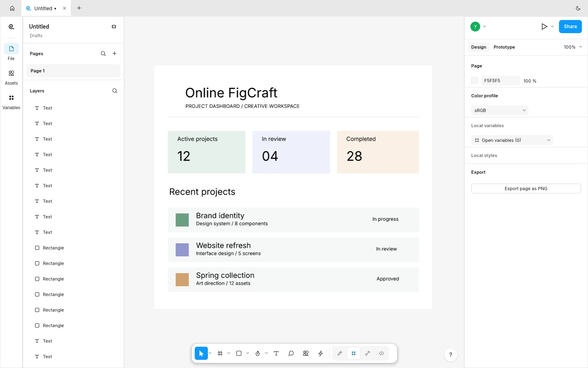Click the In progress status text
This screenshot has width=588, height=368.
[x=385, y=219]
